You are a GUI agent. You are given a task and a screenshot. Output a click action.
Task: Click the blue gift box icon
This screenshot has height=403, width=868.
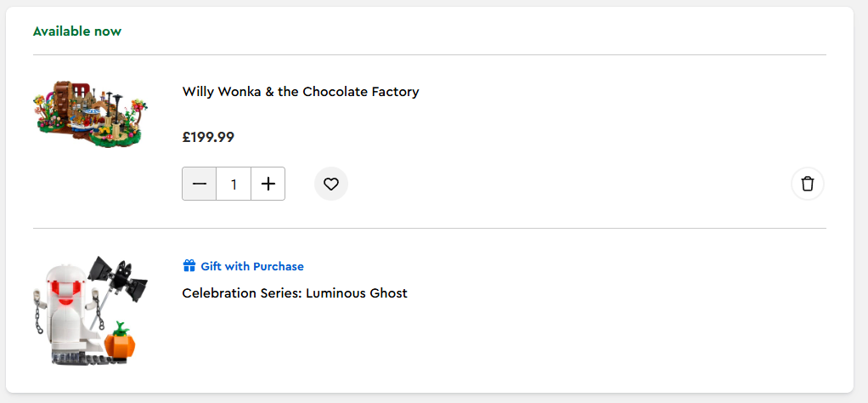(189, 266)
